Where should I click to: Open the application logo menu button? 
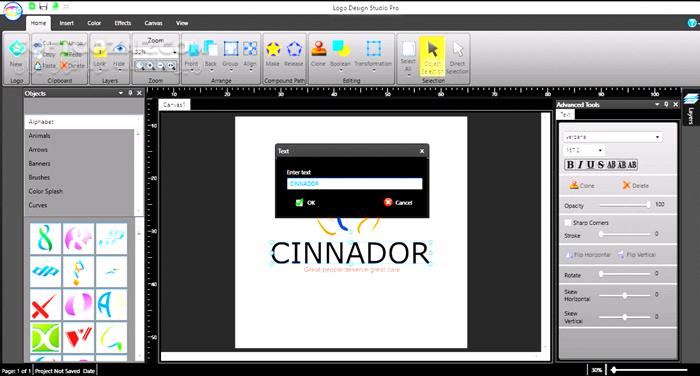tap(13, 11)
